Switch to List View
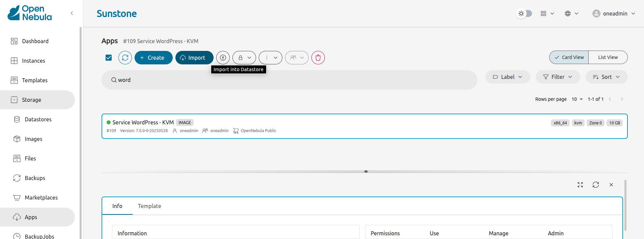This screenshot has width=644, height=239. (x=608, y=57)
